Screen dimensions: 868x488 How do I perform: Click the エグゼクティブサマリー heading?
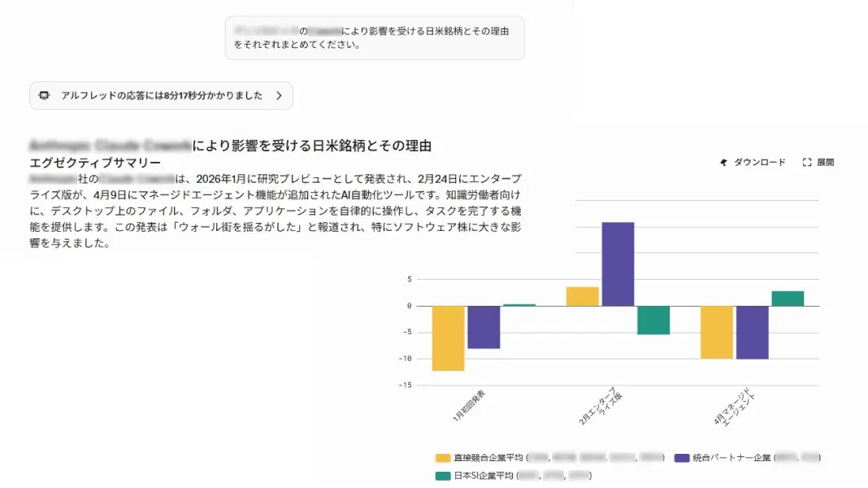tap(94, 163)
